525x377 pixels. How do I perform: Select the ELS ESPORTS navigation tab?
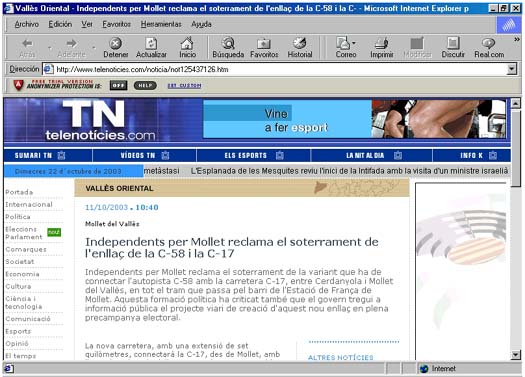click(x=253, y=155)
